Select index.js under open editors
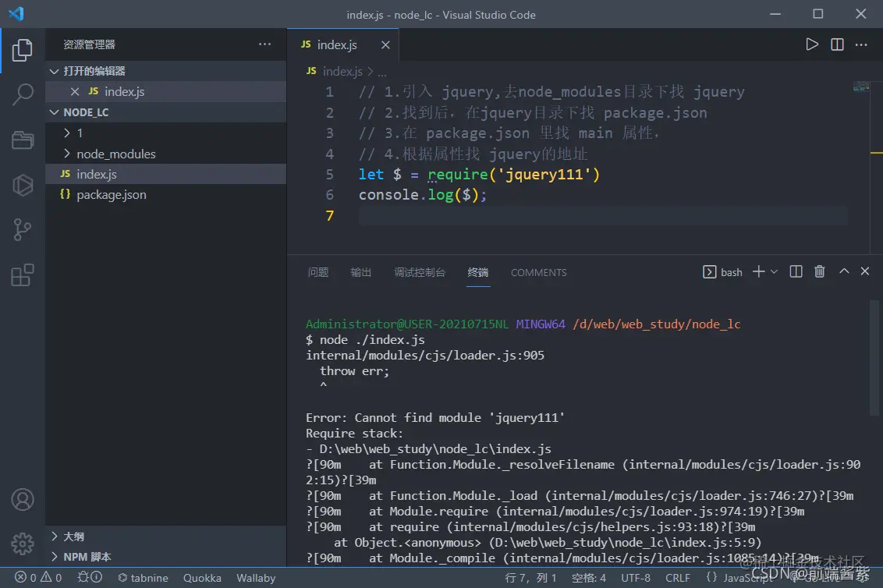 point(165,91)
